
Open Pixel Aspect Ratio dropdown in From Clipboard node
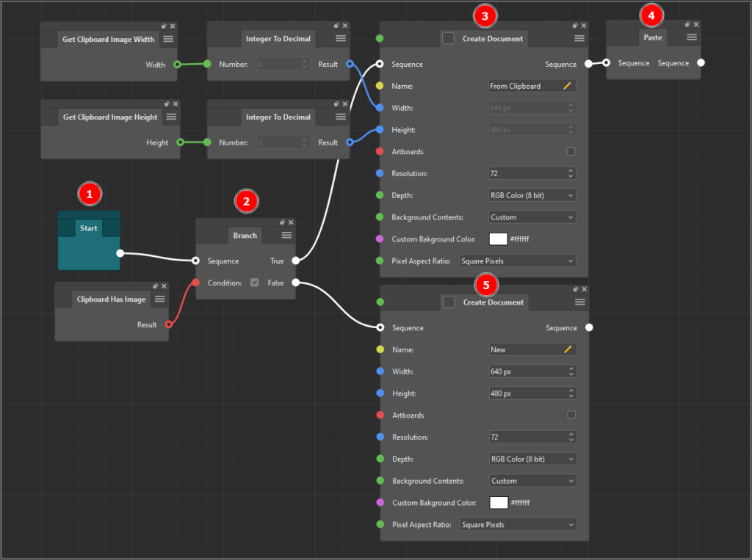518,261
